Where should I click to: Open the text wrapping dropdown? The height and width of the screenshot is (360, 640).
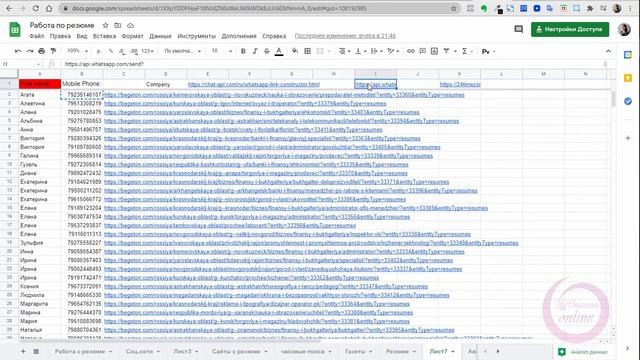click(376, 51)
